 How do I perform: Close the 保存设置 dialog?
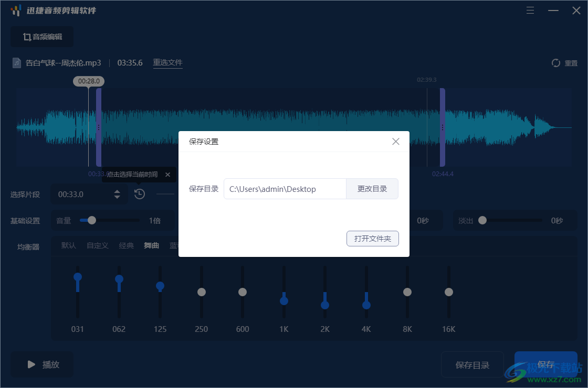(x=395, y=141)
